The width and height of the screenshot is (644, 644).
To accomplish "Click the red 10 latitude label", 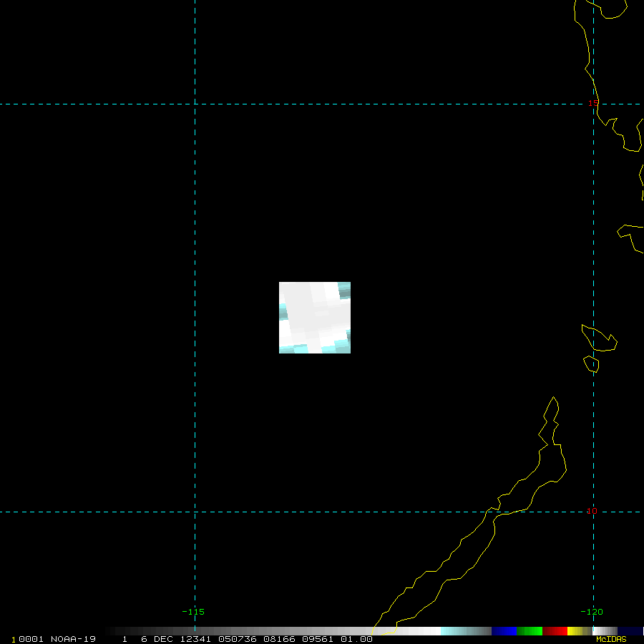I will pos(592,511).
